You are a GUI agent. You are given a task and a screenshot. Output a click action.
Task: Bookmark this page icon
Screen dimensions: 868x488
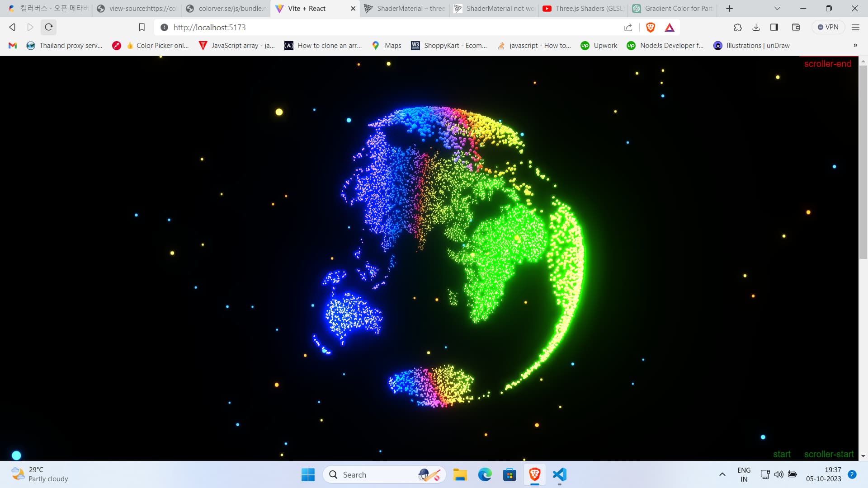pos(142,27)
